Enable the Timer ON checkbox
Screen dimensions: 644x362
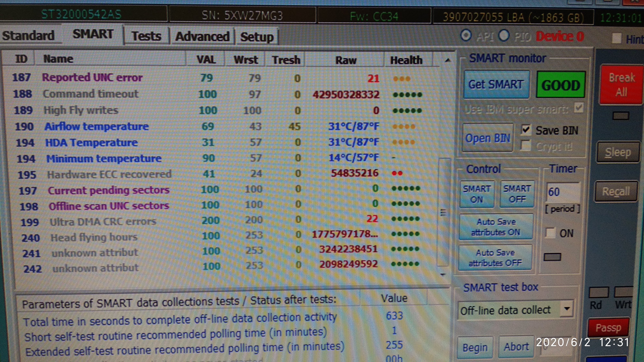coord(550,233)
